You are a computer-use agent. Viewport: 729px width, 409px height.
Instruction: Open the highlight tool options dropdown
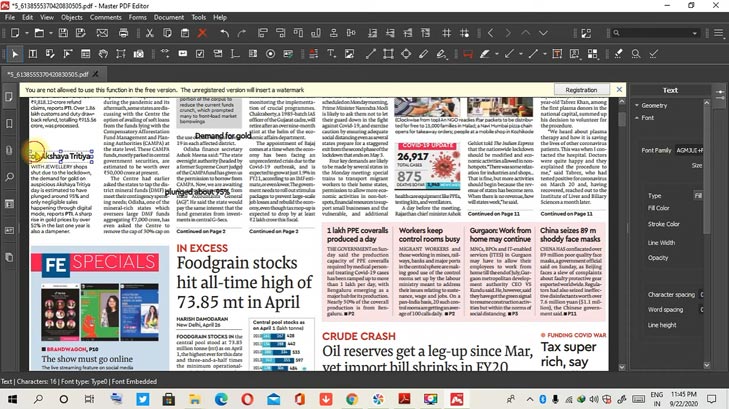point(497,54)
